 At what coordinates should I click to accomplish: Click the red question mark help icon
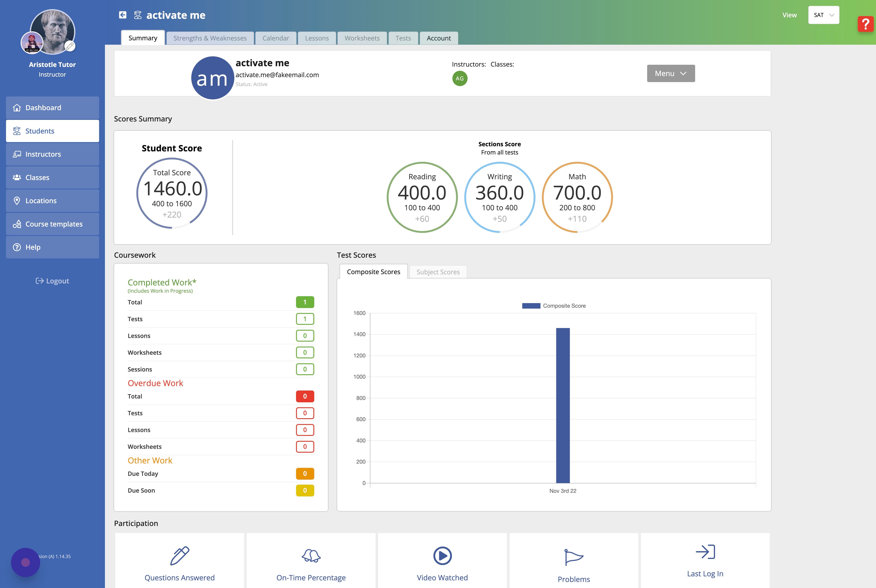pyautogui.click(x=865, y=24)
